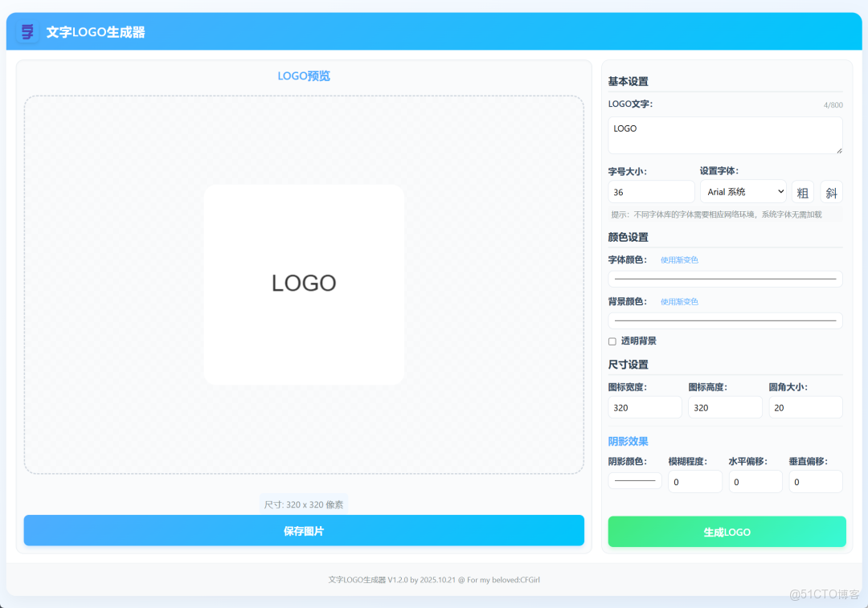Open the 字体颜色 color picker
The width and height of the screenshot is (868, 608).
725,279
